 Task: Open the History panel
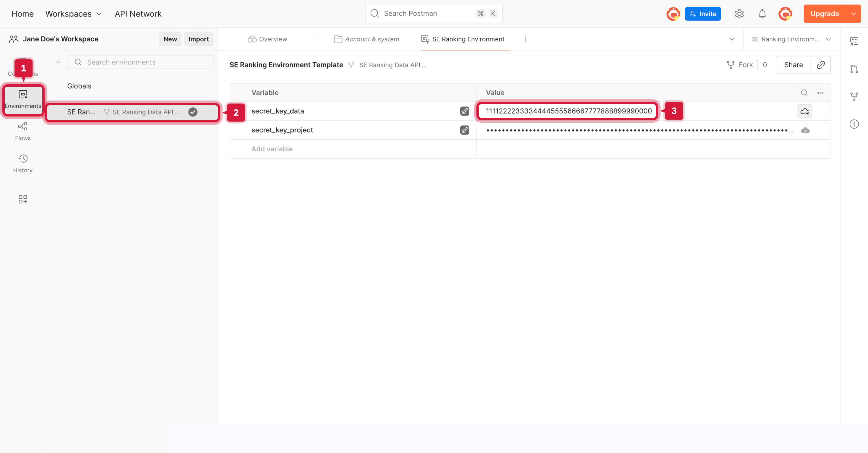point(22,163)
